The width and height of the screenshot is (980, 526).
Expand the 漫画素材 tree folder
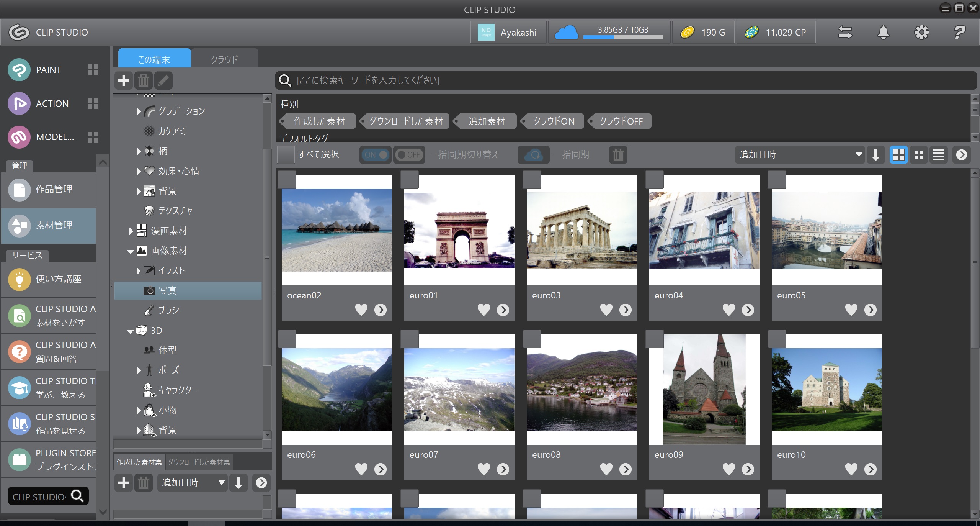(x=131, y=231)
